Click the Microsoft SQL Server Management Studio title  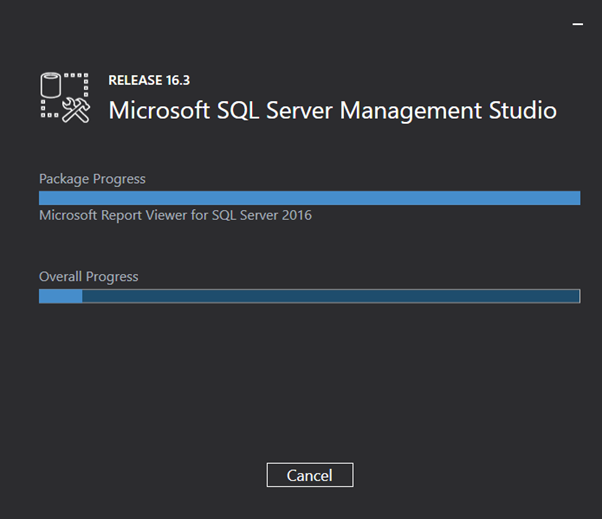pos(332,111)
